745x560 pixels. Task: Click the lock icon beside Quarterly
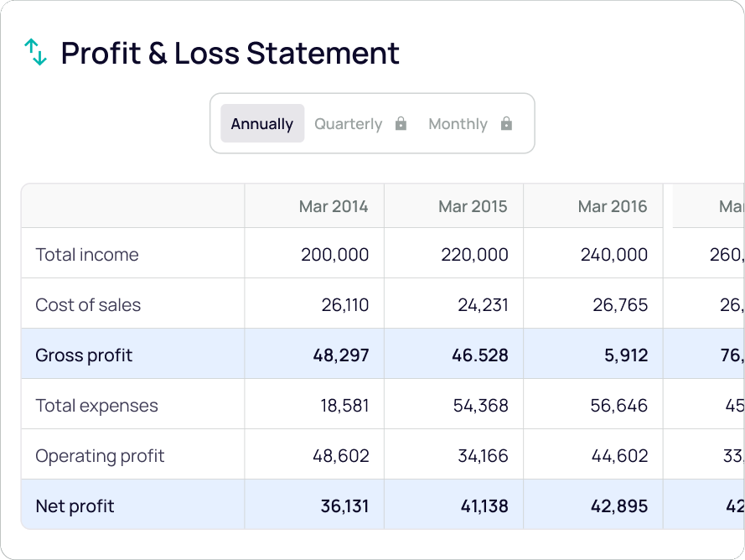(x=401, y=124)
